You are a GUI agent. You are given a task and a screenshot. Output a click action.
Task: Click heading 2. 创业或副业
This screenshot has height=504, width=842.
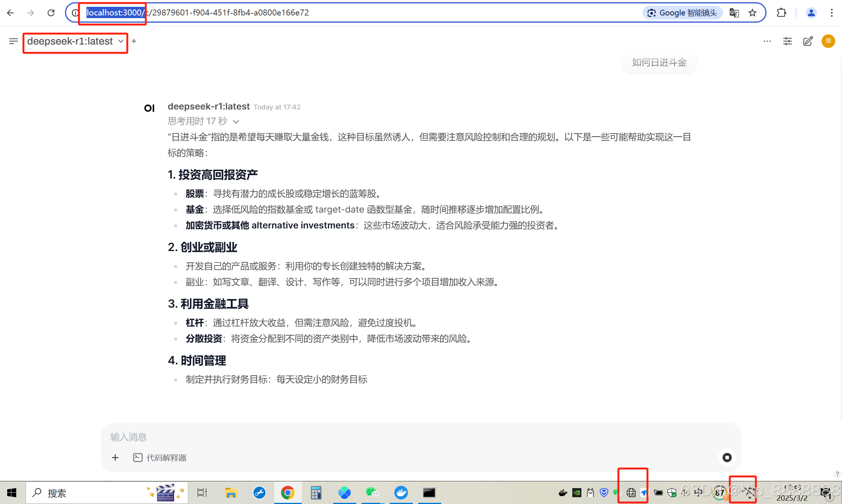click(x=202, y=247)
